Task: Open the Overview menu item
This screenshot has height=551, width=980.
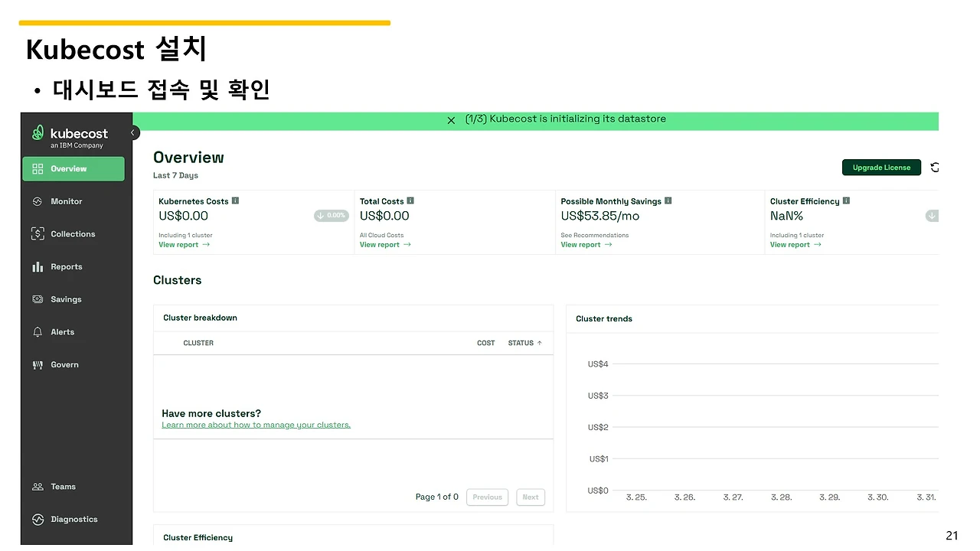Action: click(x=73, y=169)
